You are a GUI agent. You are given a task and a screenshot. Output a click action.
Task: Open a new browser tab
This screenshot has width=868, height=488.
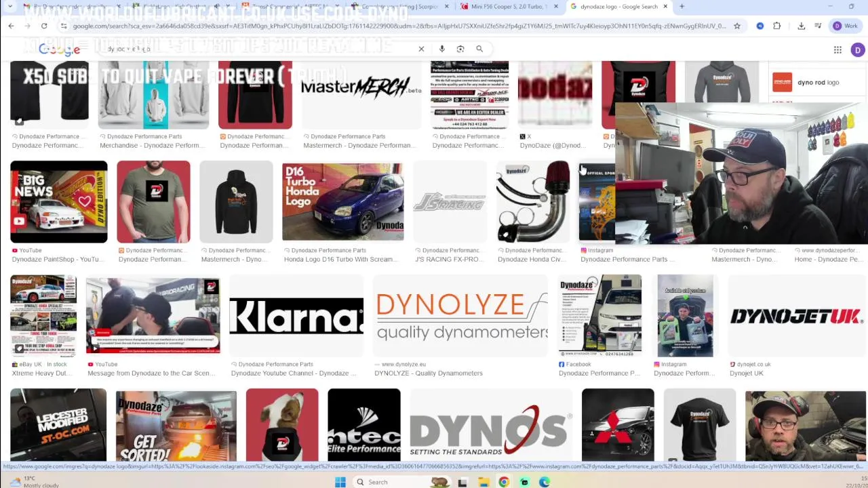682,7
